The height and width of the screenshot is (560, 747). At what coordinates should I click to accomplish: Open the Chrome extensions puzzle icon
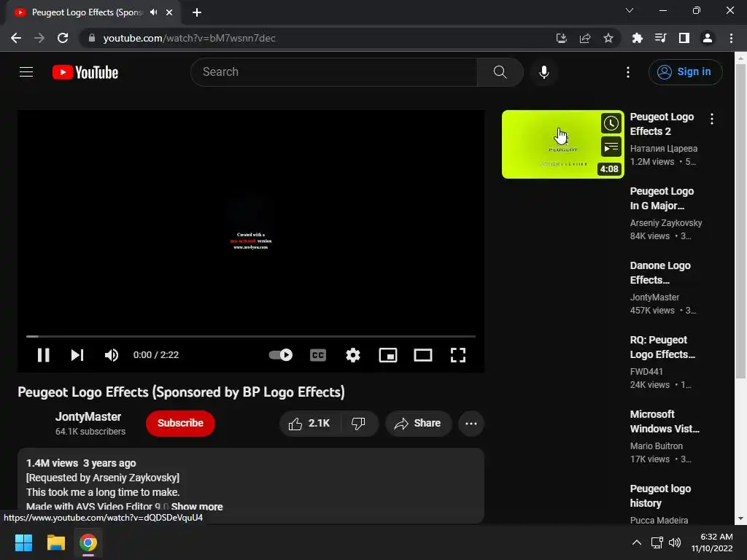click(638, 38)
